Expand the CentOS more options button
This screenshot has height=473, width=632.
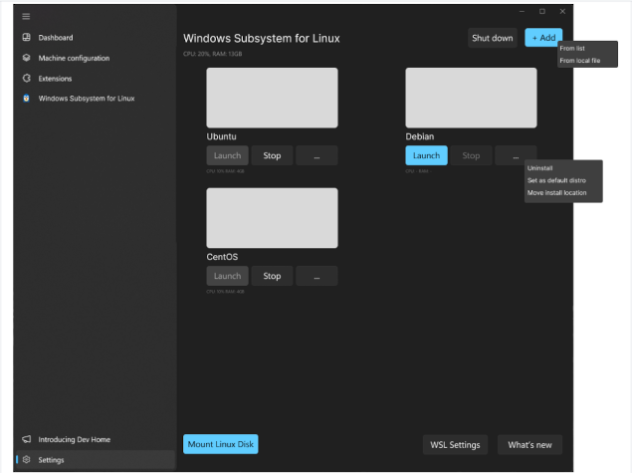pos(316,276)
